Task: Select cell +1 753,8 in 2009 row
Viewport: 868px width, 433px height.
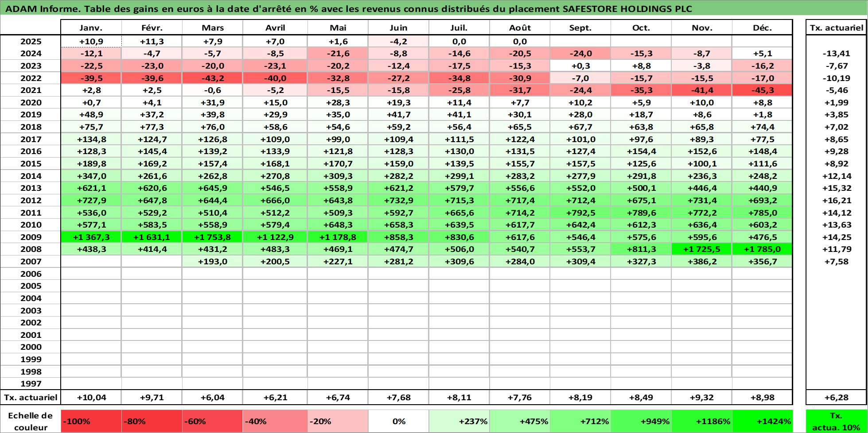Action: pyautogui.click(x=212, y=237)
